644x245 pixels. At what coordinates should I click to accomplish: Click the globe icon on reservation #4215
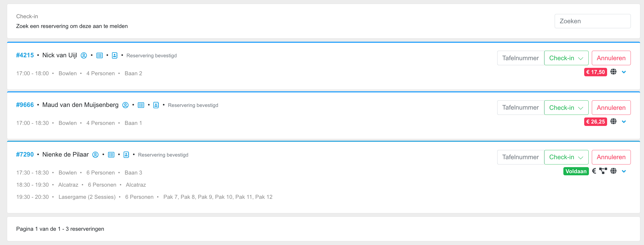(x=613, y=72)
